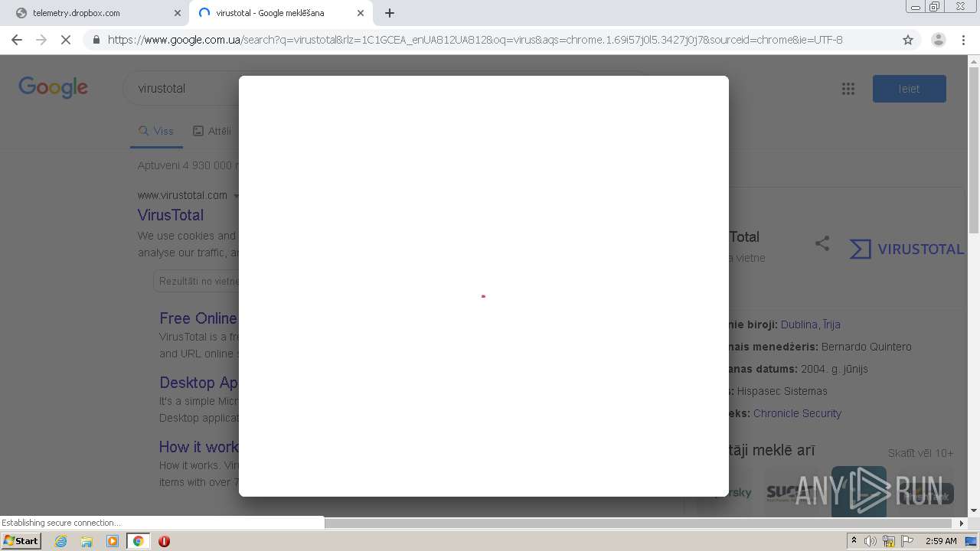Open Windows Explorer from the taskbar
Viewport: 980px width, 551px height.
(87, 541)
